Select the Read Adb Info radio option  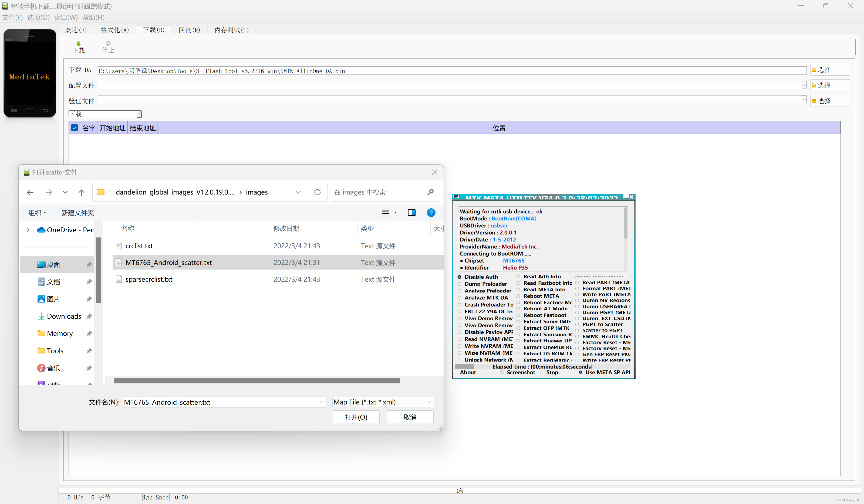[x=518, y=277]
